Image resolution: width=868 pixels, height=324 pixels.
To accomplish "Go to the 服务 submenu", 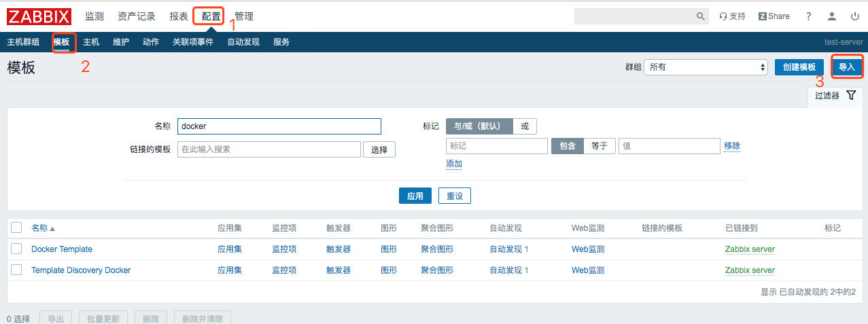I will pos(281,42).
